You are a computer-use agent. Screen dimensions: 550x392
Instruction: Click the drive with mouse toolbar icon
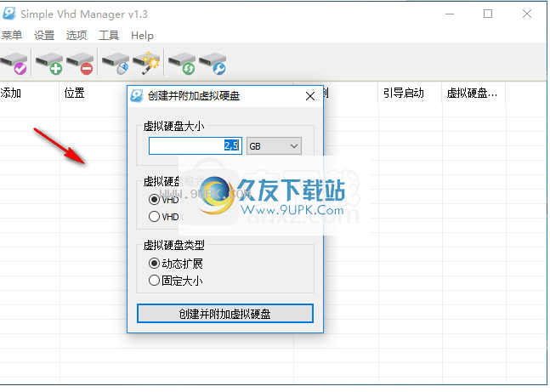[x=116, y=63]
